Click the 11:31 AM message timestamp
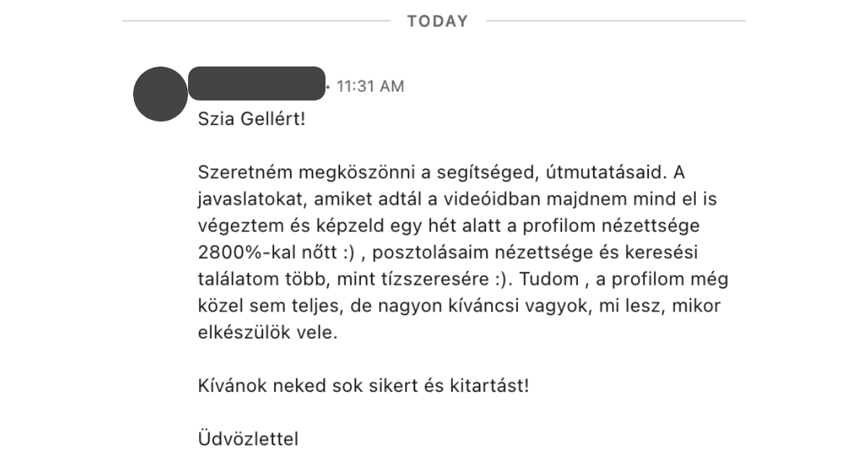The width and height of the screenshot is (868, 454). click(x=370, y=87)
